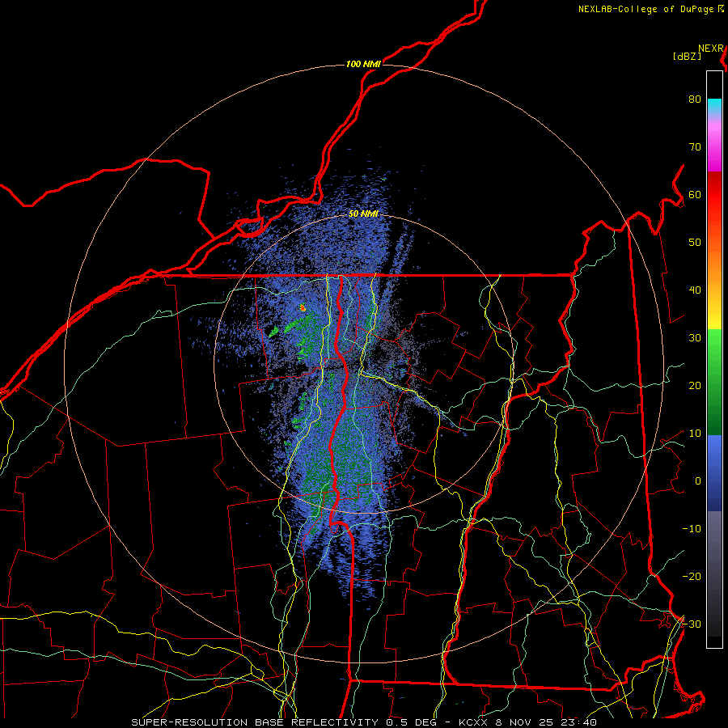Click the 40 value on the dBZ scale
The image size is (728, 728).
(695, 290)
